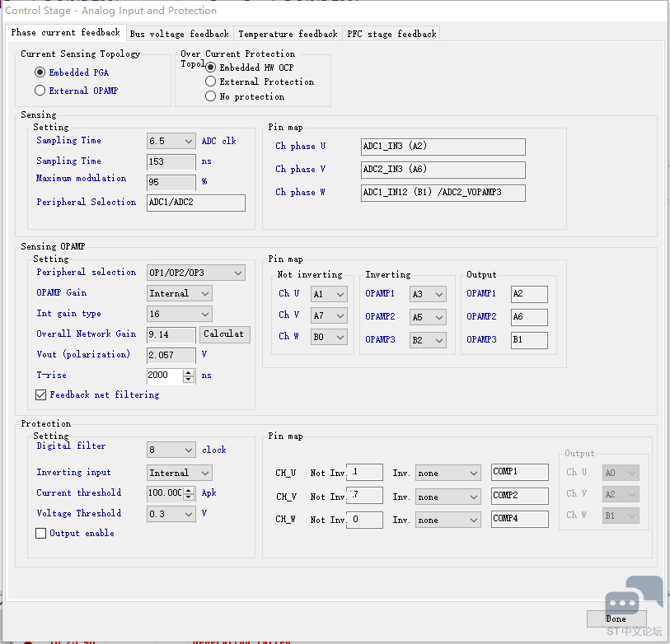Select the Embedded PGA radio button
The height and width of the screenshot is (644, 670).
point(40,72)
